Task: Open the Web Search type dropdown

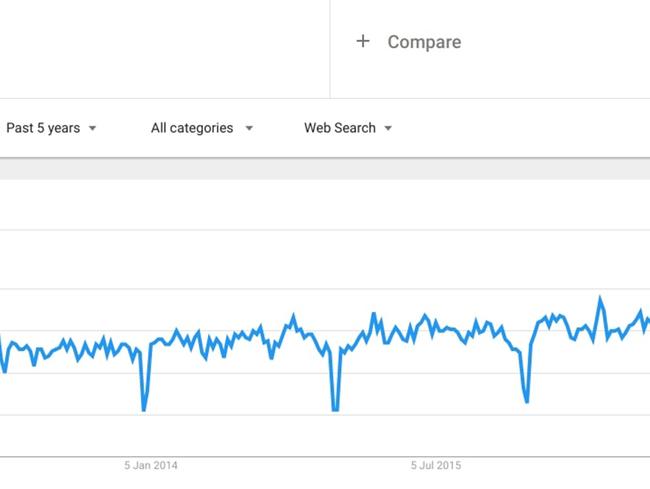Action: 340,128
